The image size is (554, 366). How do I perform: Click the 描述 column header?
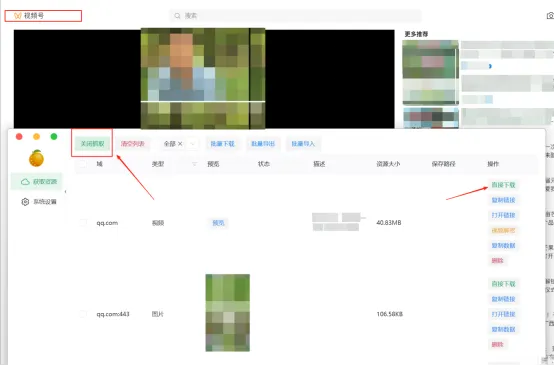coord(319,164)
